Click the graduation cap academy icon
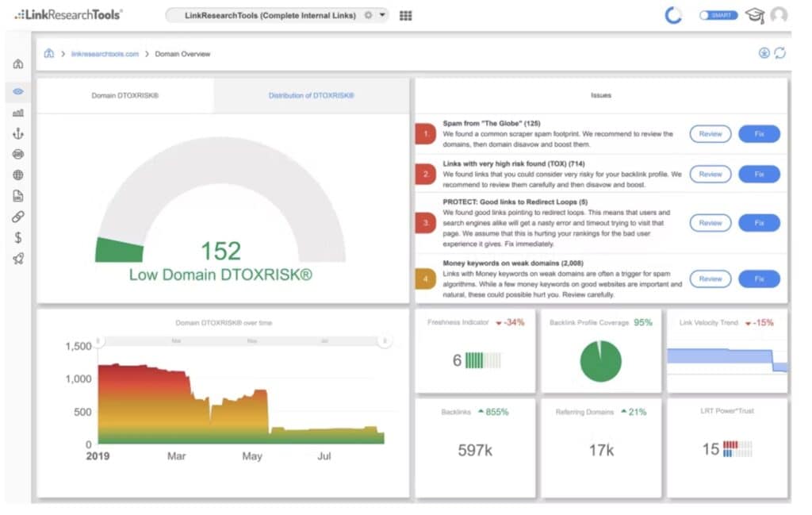Viewport: 812px width, 515px height. [754, 15]
